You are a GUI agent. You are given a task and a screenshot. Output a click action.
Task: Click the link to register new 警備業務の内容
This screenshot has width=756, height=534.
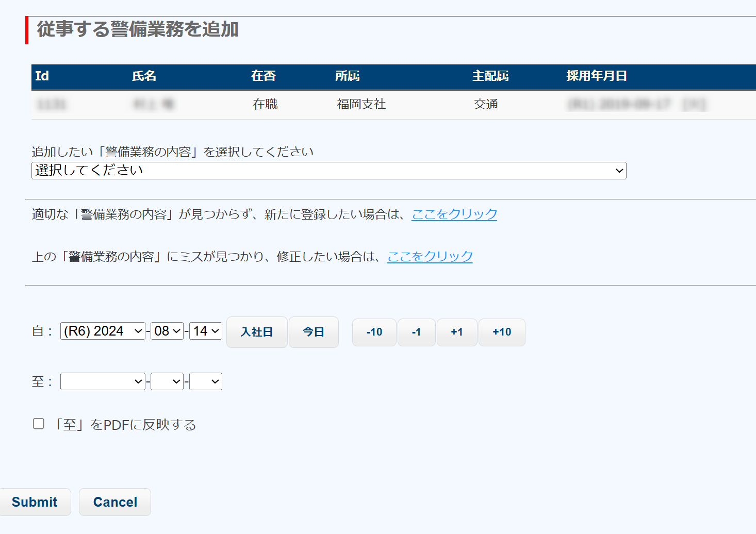(x=454, y=214)
